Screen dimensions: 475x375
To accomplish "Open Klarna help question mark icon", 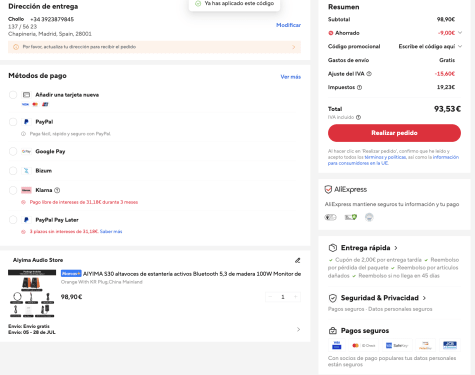I will [x=57, y=190].
